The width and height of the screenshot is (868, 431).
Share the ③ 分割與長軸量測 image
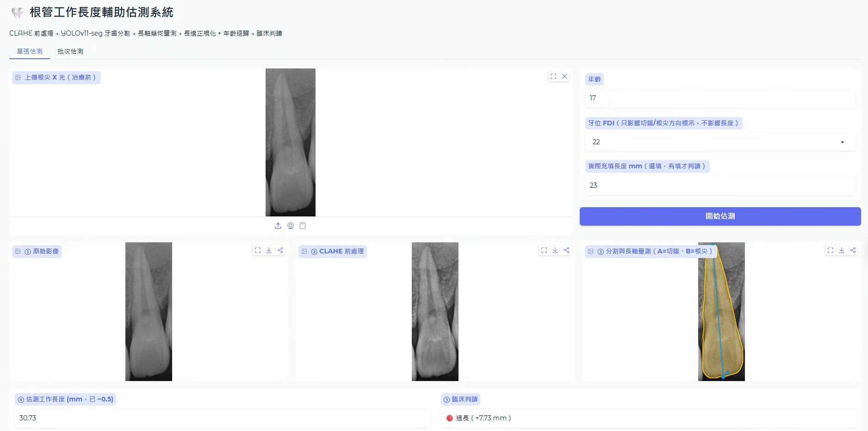tap(853, 250)
